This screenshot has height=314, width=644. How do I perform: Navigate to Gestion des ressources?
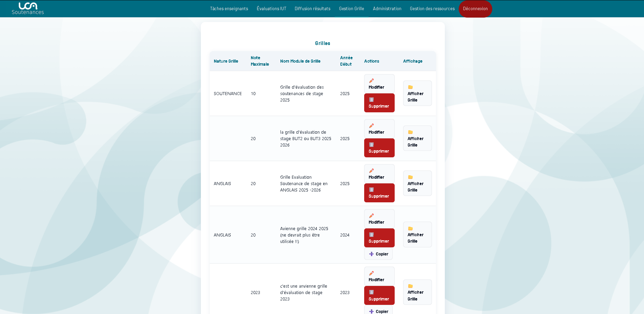pyautogui.click(x=432, y=8)
